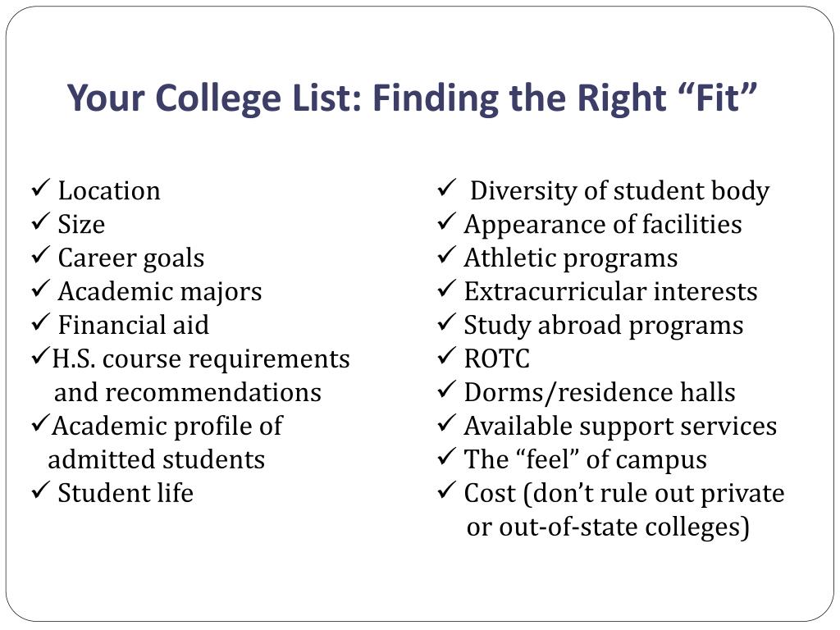
Task: Click the checkmark beside Athletic programs
Action: [446, 256]
